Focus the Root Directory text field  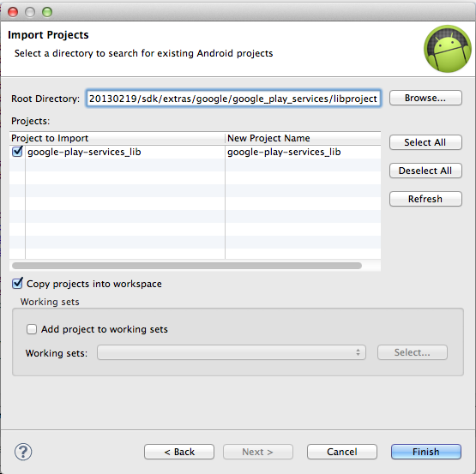pos(233,99)
